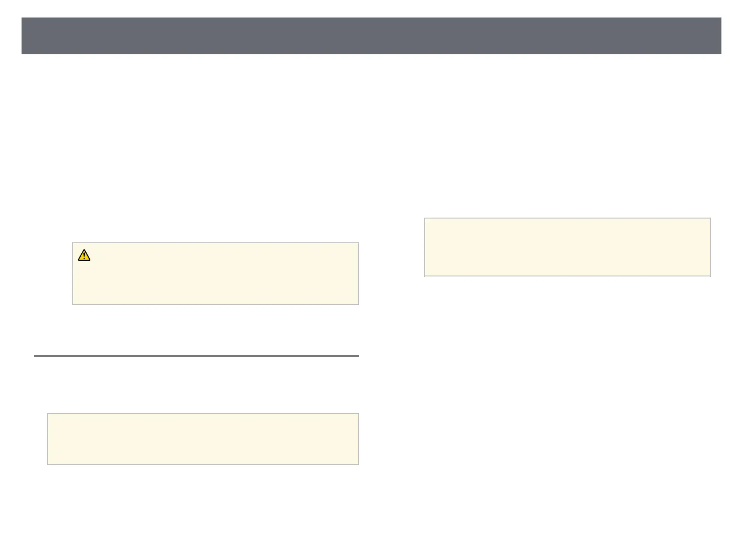Click the gray horizontal section divider line
The height and width of the screenshot is (534, 756).
(x=197, y=356)
